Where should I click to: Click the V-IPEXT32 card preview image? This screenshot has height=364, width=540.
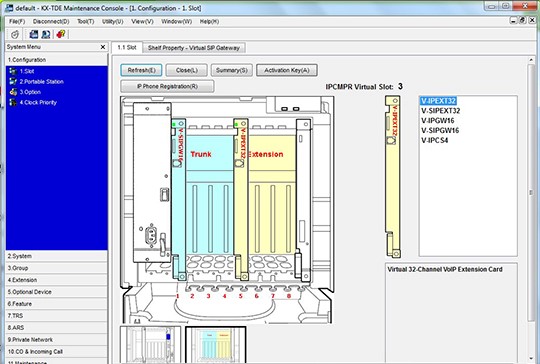(x=393, y=177)
